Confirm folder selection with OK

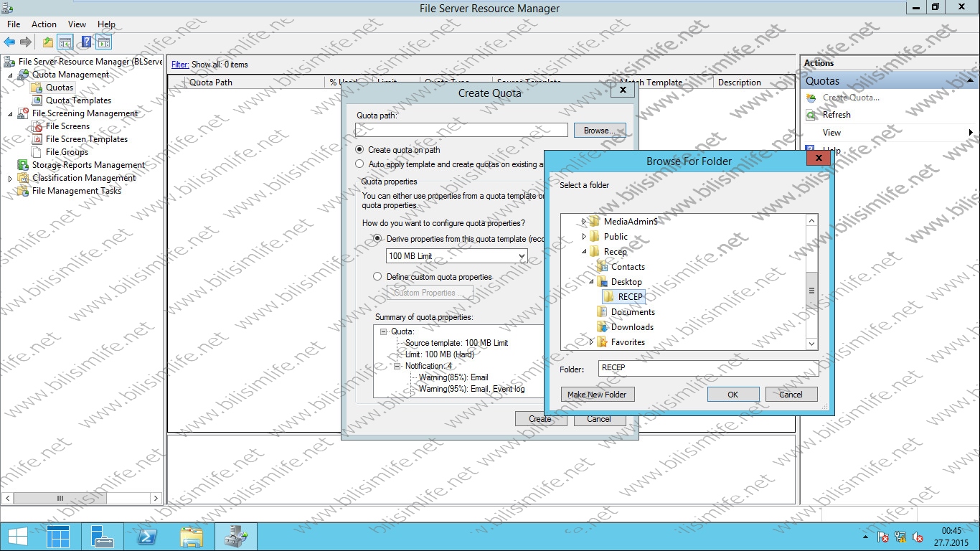(x=732, y=395)
